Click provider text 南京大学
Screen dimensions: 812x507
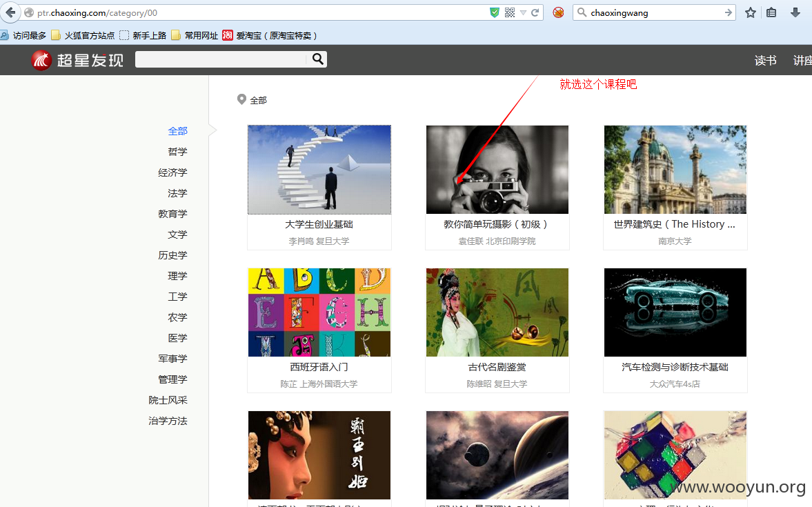(675, 241)
